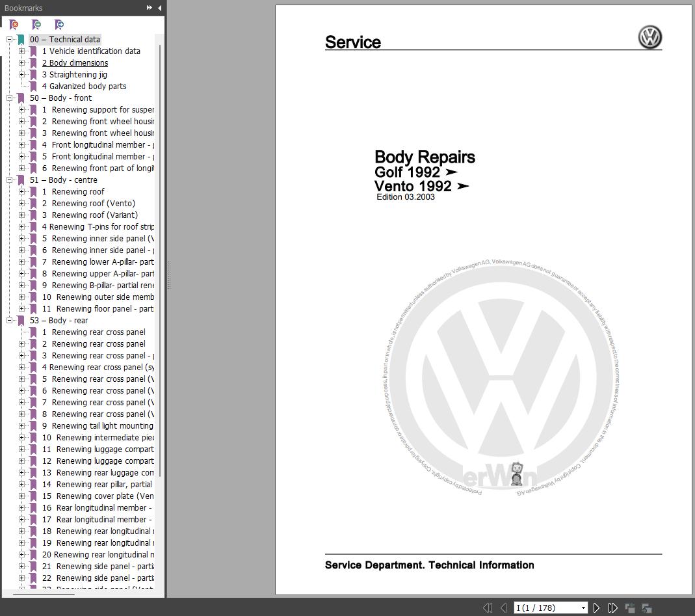Collapse the '00 – Technical data' section
Viewport: 695px width, 616px height.
[9, 40]
